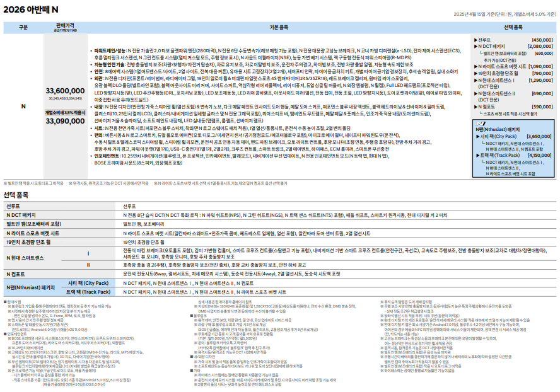Click the small "30,545,455(3,054,545)" supply price
This screenshot has height=392, width=560.
click(65, 98)
